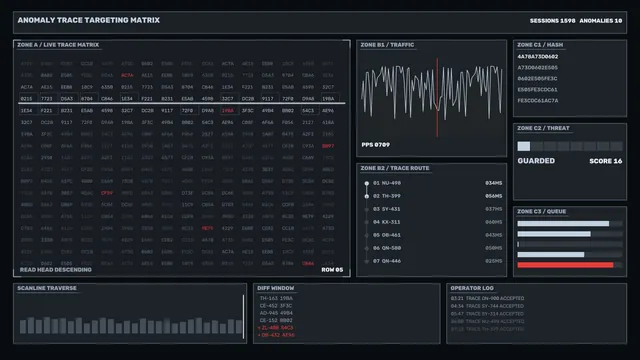Viewport: 640px width, 360px height.
Task: Select the red diff row ending 54C3
Action: pyautogui.click(x=276, y=328)
